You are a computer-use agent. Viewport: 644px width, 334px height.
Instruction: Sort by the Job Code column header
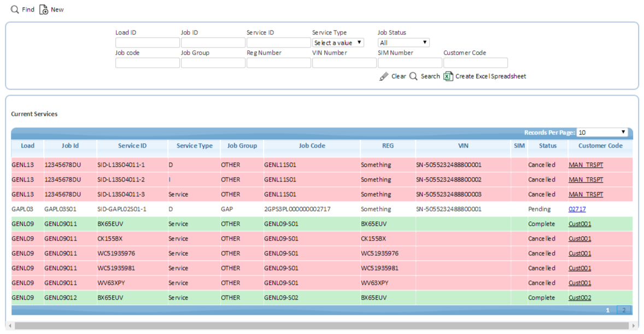point(312,146)
